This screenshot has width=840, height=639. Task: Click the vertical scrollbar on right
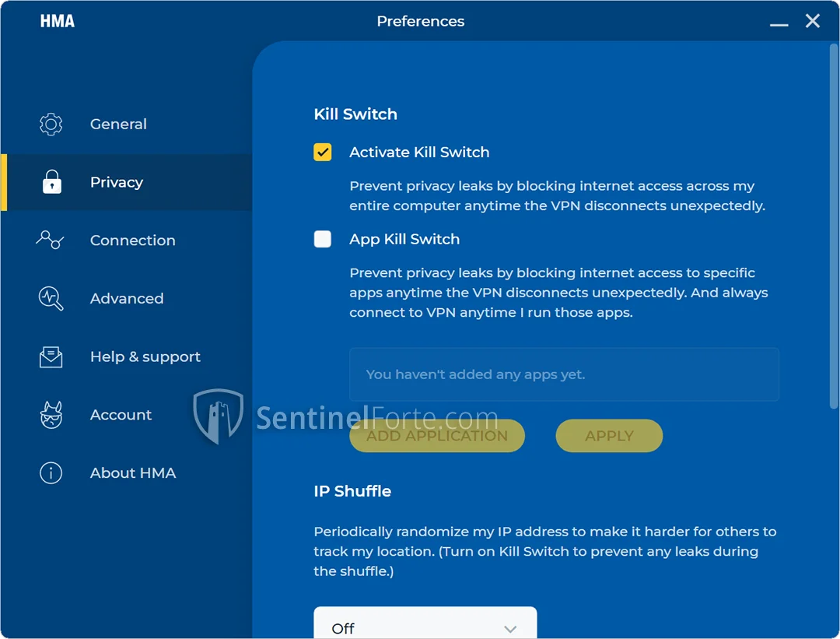(x=834, y=226)
